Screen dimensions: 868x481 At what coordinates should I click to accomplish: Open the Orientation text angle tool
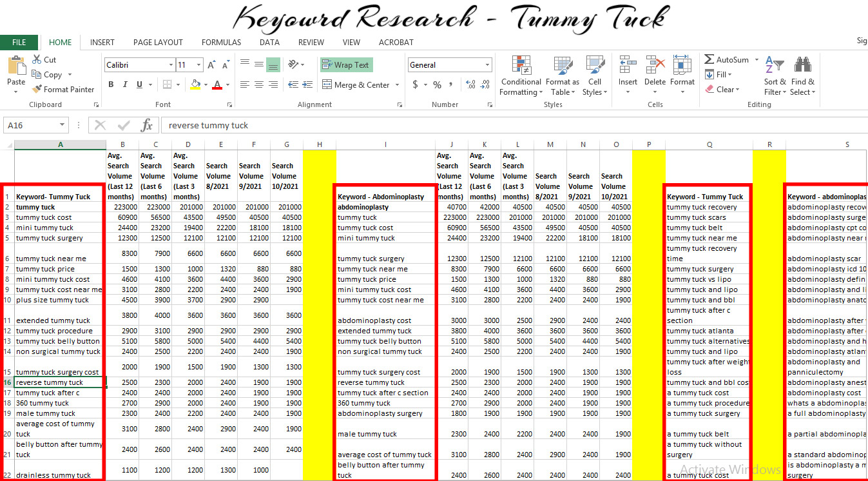(x=293, y=64)
